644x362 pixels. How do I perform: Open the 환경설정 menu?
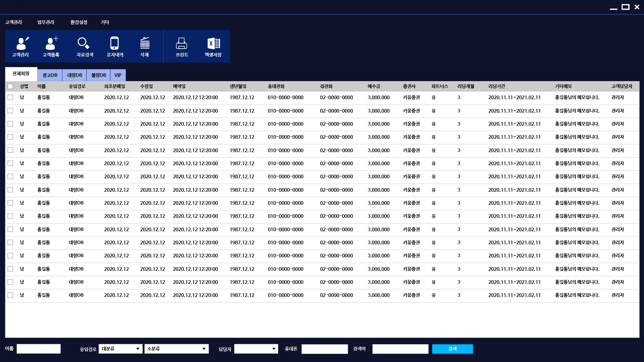(x=79, y=22)
